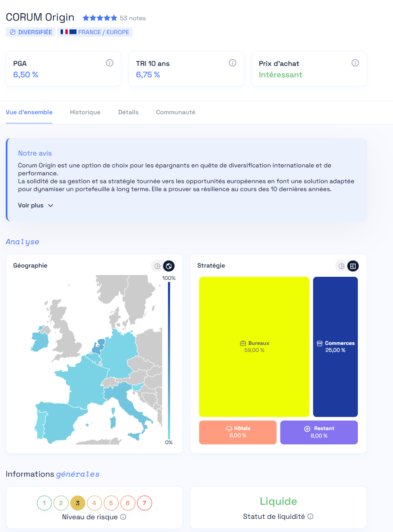This screenshot has height=532, width=393.
Task: Select the dark blue Commerces block
Action: coord(335,347)
